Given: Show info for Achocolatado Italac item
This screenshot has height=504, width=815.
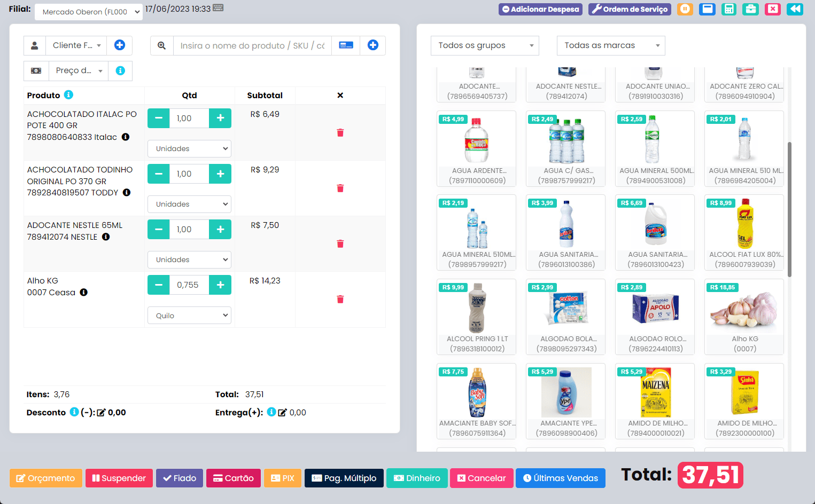Looking at the screenshot, I should (x=126, y=137).
